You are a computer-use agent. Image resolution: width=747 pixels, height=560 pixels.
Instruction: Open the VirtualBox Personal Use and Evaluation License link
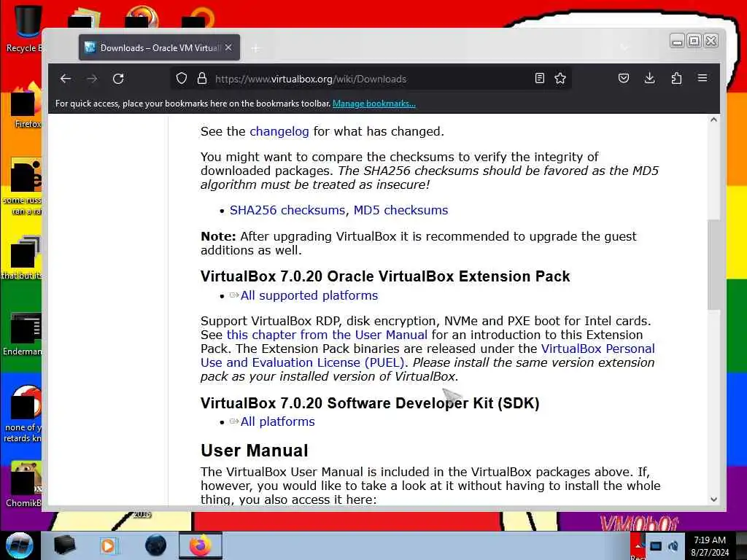coord(427,355)
